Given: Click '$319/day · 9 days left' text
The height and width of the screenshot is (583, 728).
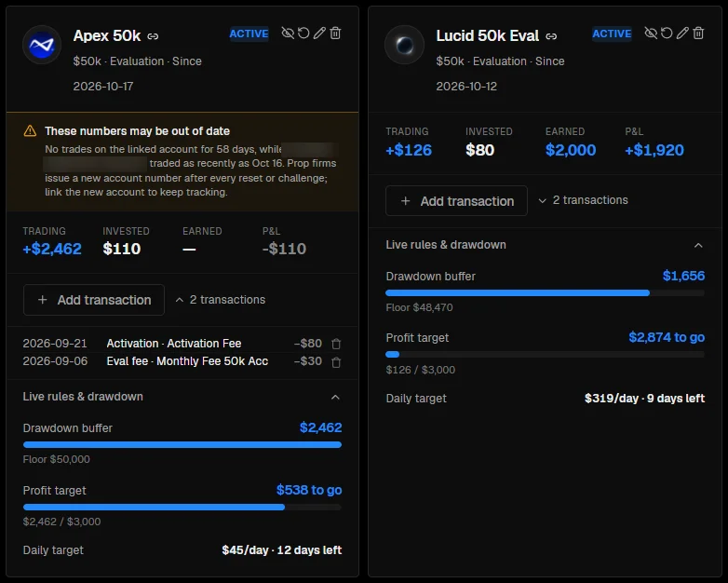Looking at the screenshot, I should click(x=644, y=398).
